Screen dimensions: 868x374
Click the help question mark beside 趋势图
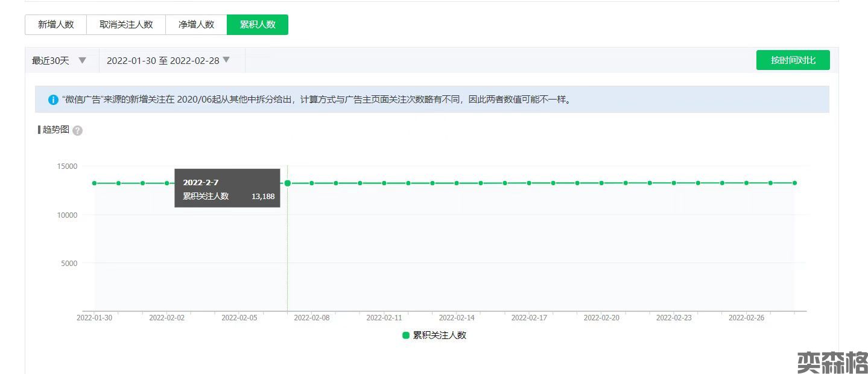tap(77, 131)
